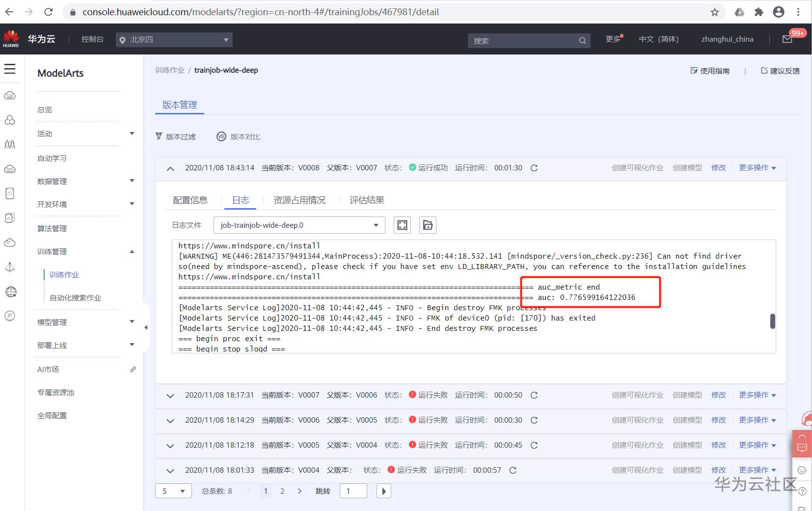Open the 北京四 region dropdown
812x511 pixels.
[x=174, y=40]
